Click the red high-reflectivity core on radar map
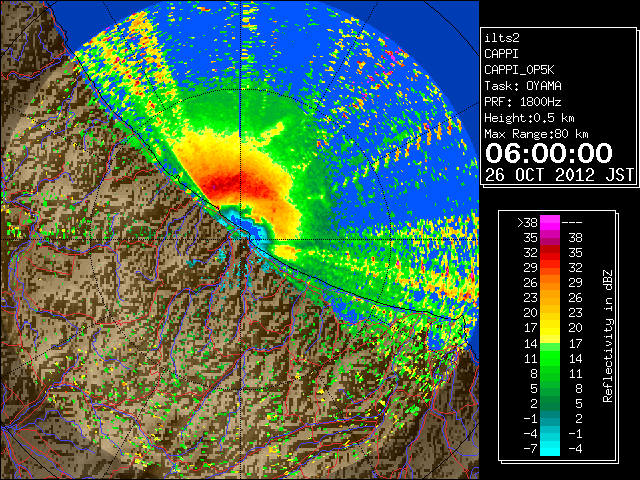640x480 pixels. click(x=235, y=184)
